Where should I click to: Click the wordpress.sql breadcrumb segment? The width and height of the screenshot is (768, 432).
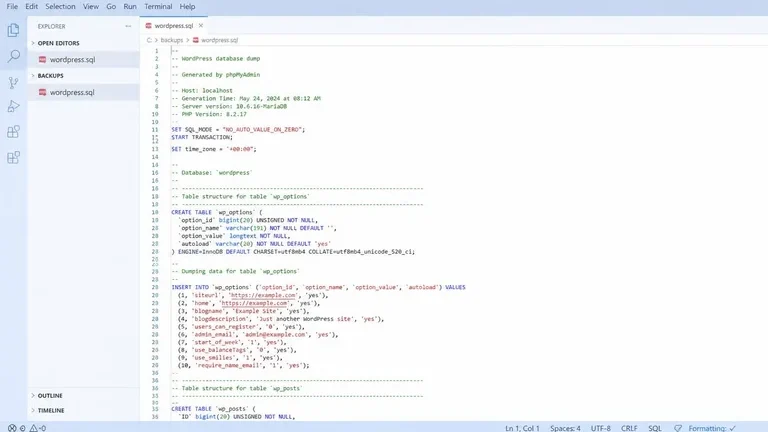coord(219,40)
